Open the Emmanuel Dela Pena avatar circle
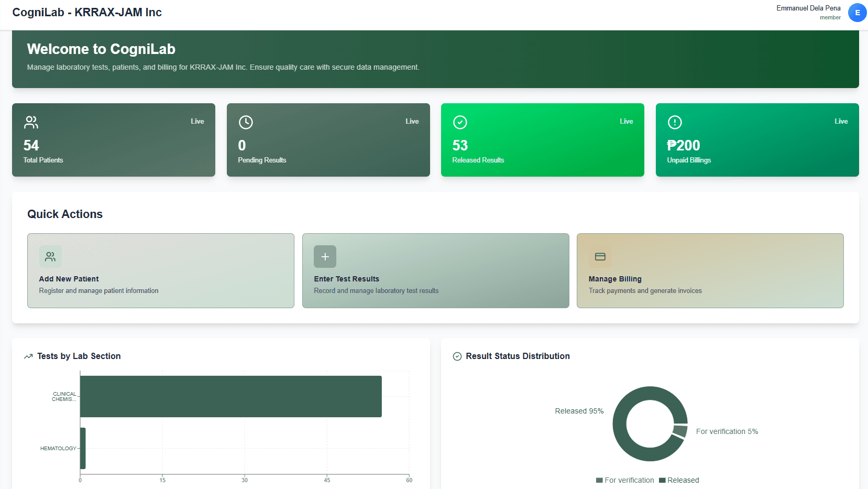Viewport: 868px width, 489px height. coord(858,12)
